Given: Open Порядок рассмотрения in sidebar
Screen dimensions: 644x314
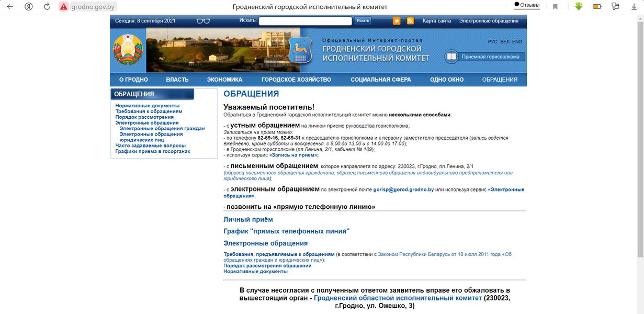Looking at the screenshot, I should (x=144, y=117).
